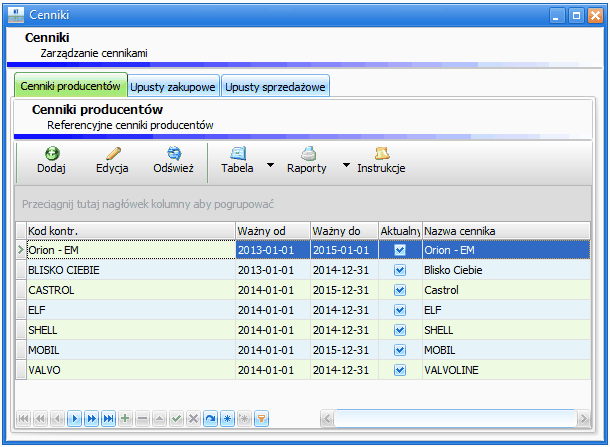Uncheck Aktualny for the CASTROL row
Viewport: 610px width, 447px height.
400,290
